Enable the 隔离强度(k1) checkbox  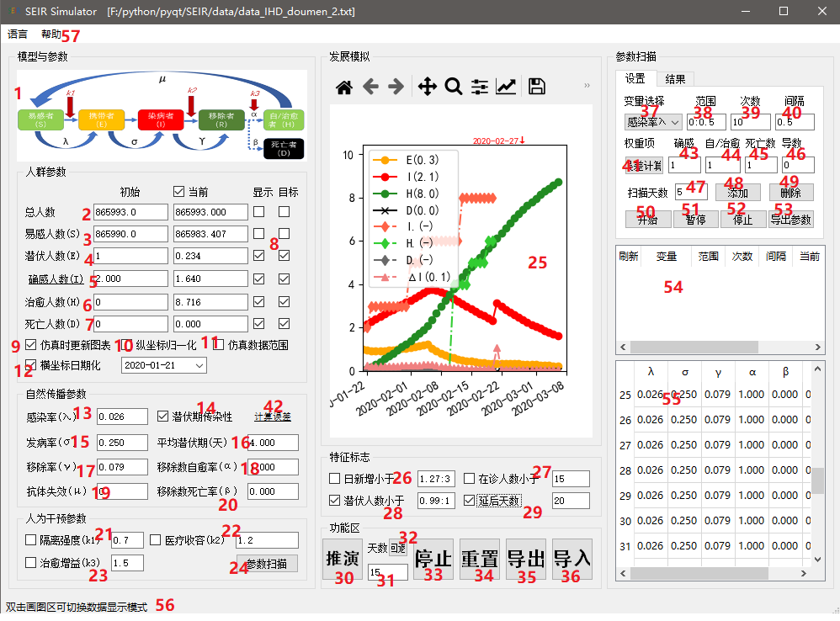tap(32, 539)
